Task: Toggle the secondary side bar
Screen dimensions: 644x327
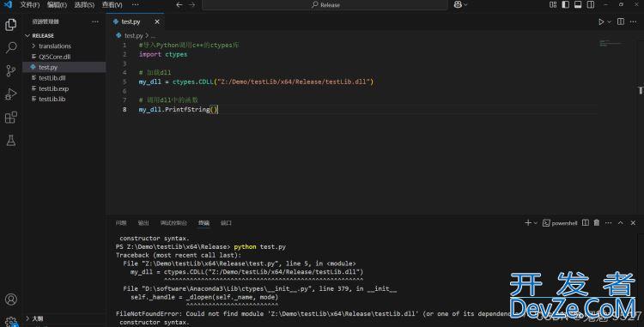Action: click(591, 5)
